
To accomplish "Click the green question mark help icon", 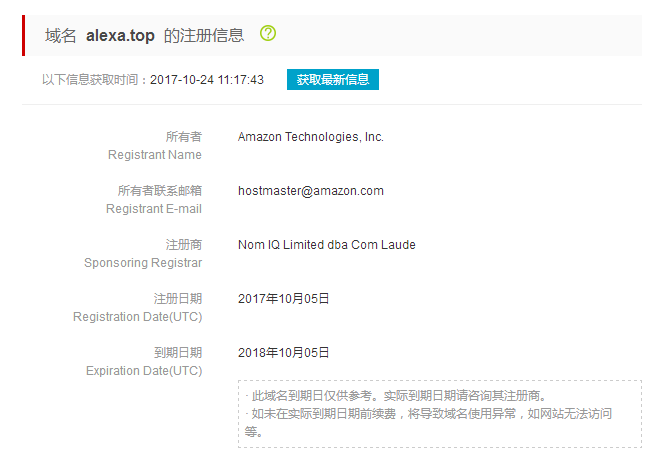I will tap(268, 33).
